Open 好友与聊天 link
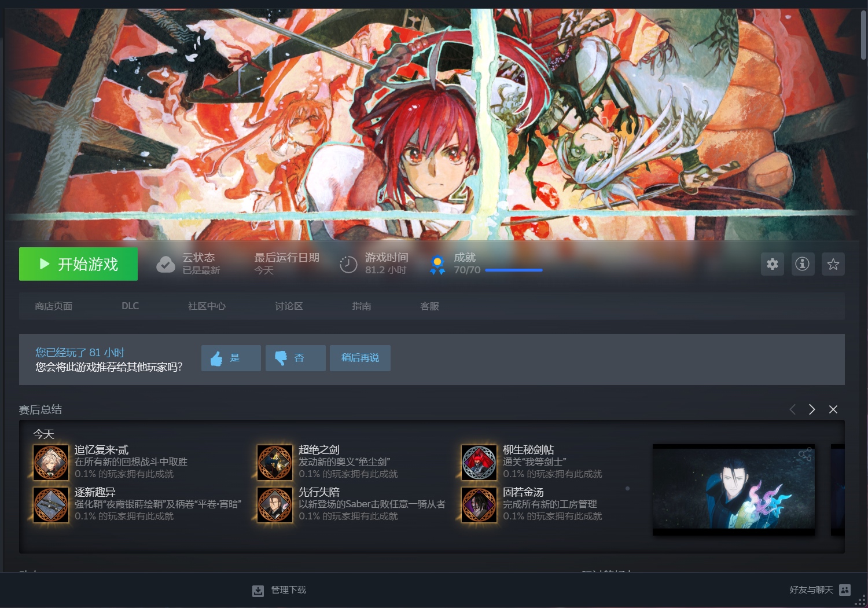The image size is (868, 608). point(811,590)
